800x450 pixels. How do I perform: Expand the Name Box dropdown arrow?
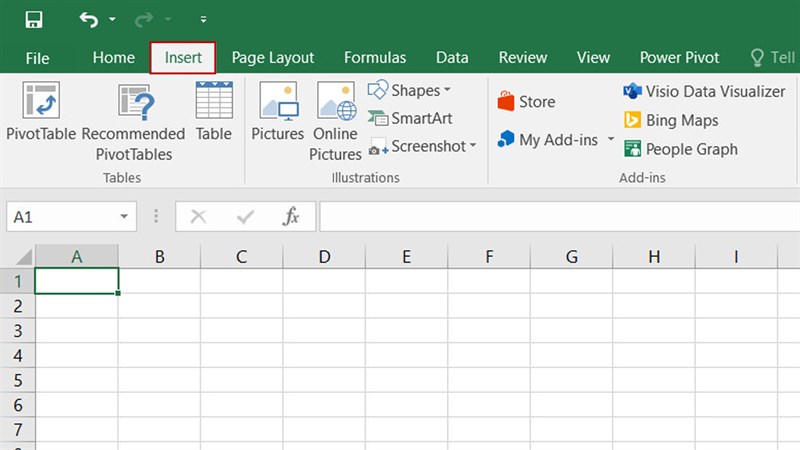coord(124,217)
